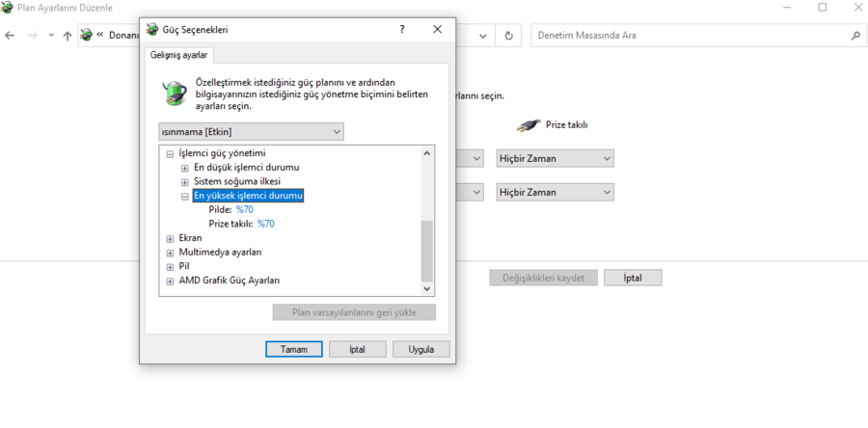The height and width of the screenshot is (428, 868).
Task: Click the settings tree scrollbar up arrow
Action: tap(426, 153)
